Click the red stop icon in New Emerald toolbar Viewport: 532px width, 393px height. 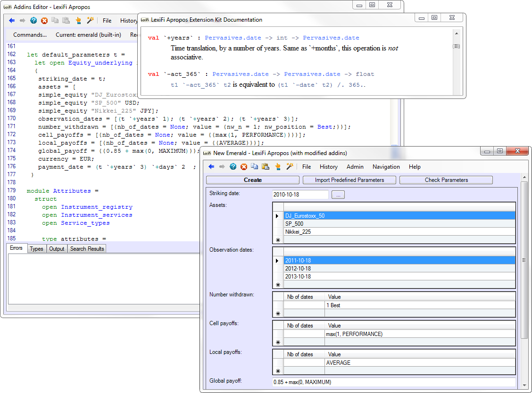click(x=244, y=167)
